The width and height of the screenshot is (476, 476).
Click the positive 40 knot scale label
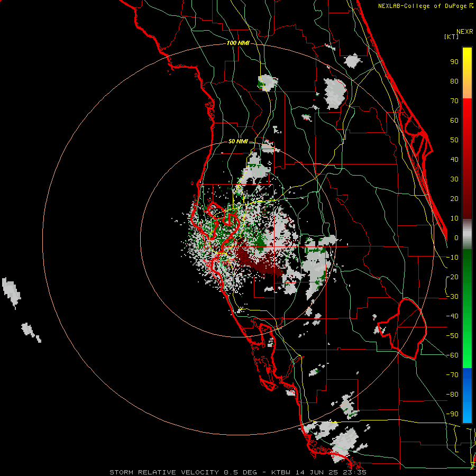click(x=454, y=159)
